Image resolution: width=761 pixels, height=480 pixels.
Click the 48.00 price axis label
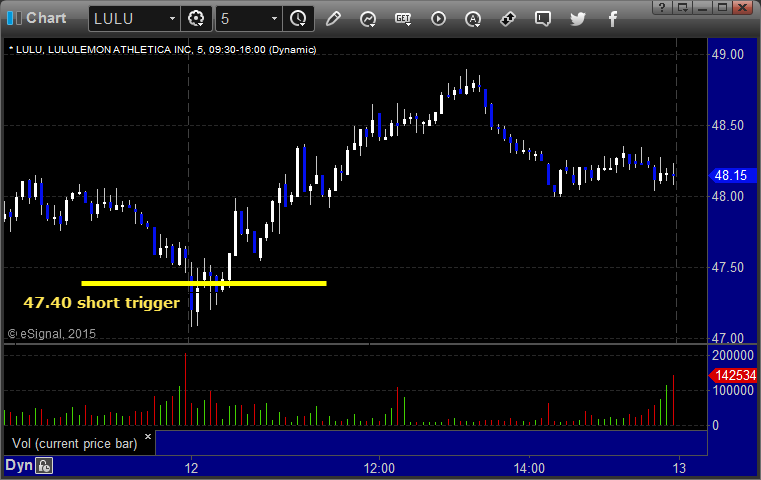[728, 196]
